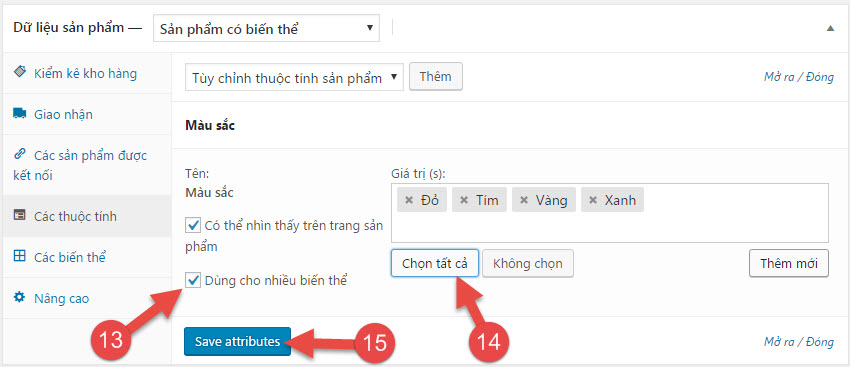The height and width of the screenshot is (367, 850).
Task: Remove the Tím value with x
Action: pyautogui.click(x=464, y=201)
